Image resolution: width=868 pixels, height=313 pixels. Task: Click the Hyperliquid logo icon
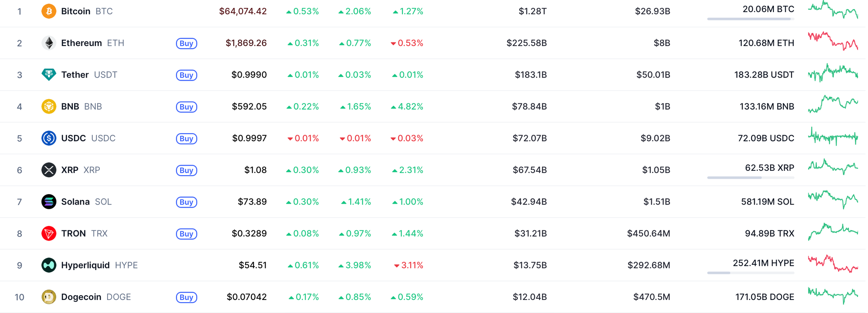coord(49,265)
